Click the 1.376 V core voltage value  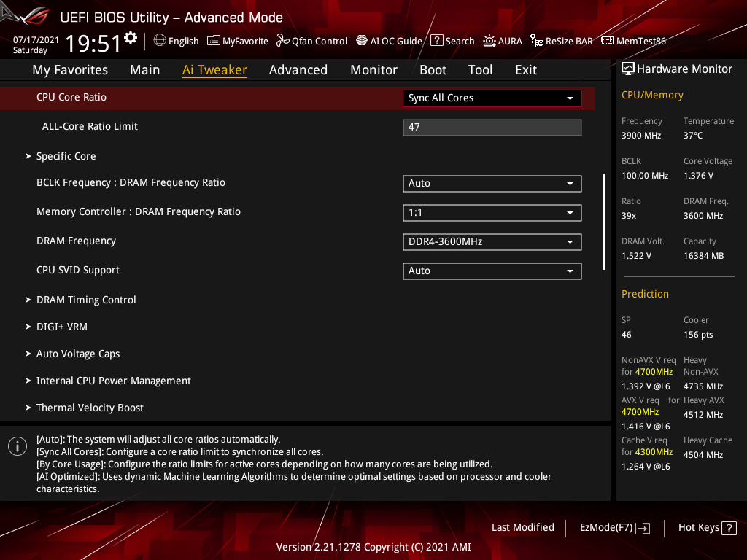[698, 176]
